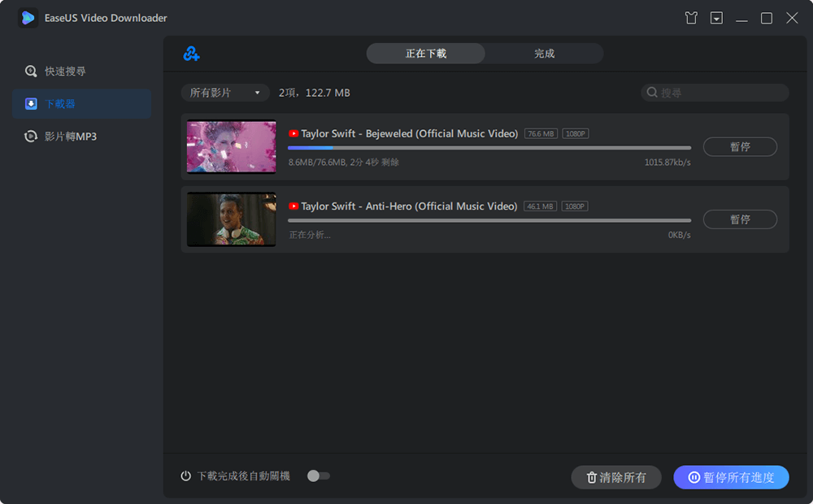813x504 pixels.
Task: Click the '0KB/s' speed text
Action: pyautogui.click(x=679, y=235)
